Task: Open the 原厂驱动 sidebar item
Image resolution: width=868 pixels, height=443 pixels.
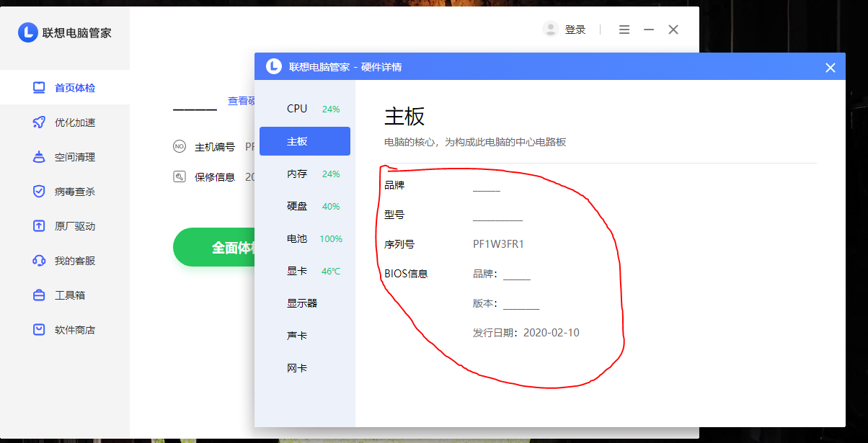Action: pos(65,226)
